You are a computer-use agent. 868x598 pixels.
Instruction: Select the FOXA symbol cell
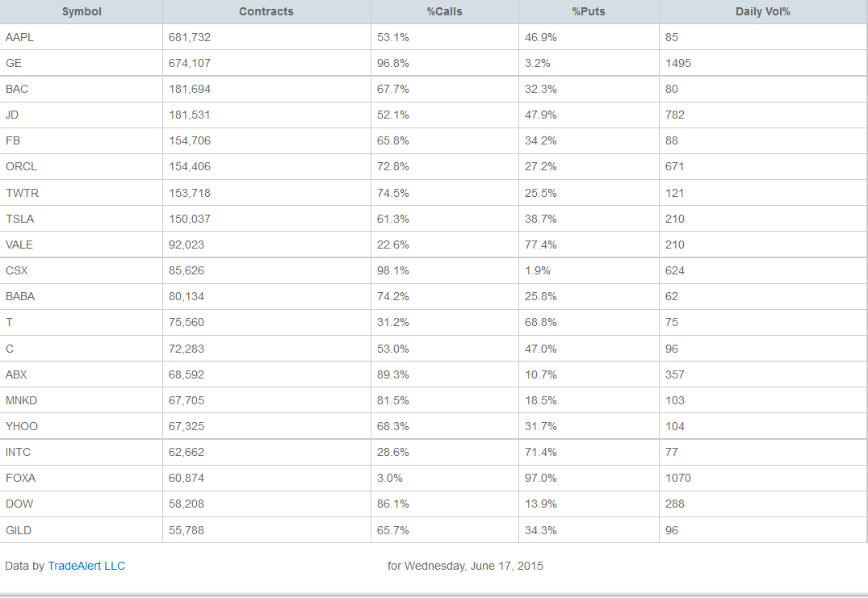(20, 478)
